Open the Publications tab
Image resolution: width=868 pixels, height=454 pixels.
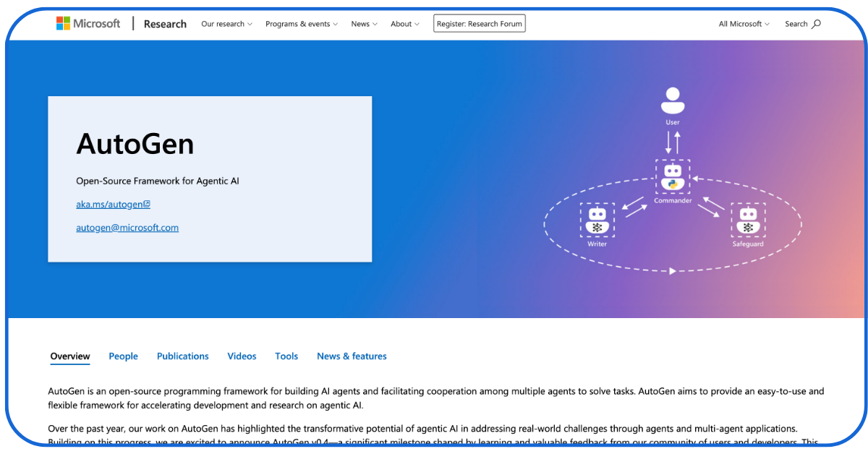[x=183, y=356]
